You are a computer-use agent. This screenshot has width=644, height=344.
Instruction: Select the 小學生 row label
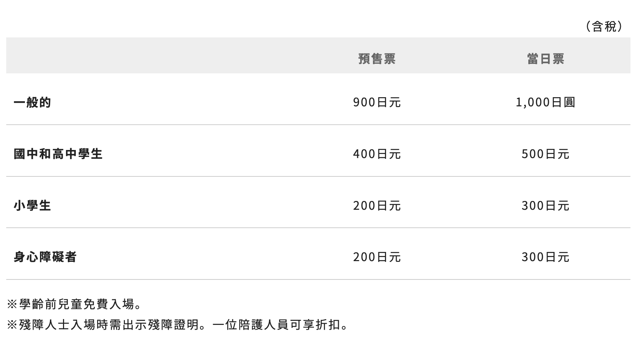[32, 205]
